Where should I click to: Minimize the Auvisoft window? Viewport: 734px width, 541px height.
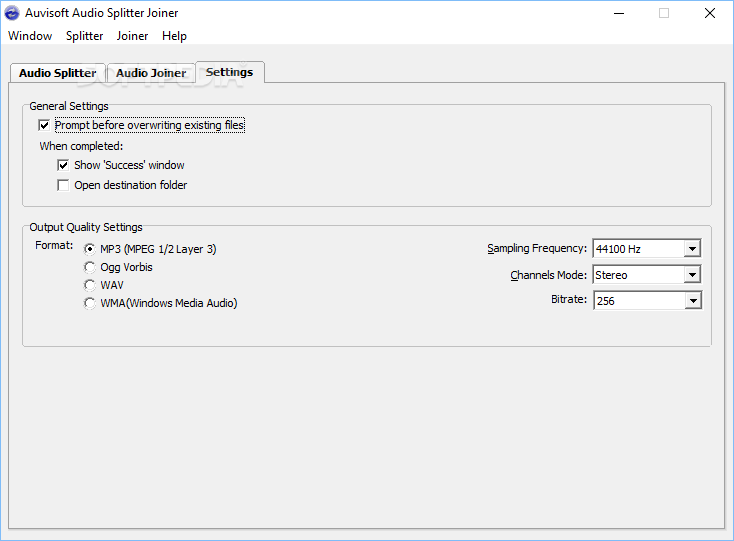(x=619, y=13)
